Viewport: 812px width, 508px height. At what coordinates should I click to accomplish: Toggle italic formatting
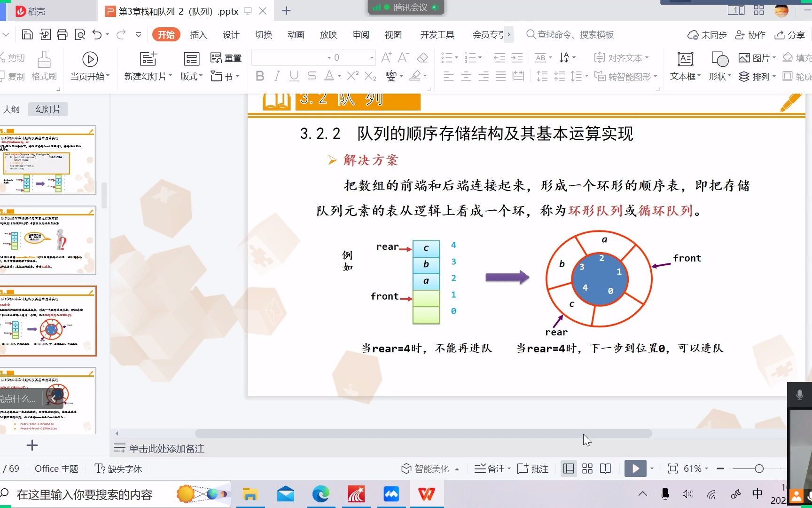click(277, 76)
